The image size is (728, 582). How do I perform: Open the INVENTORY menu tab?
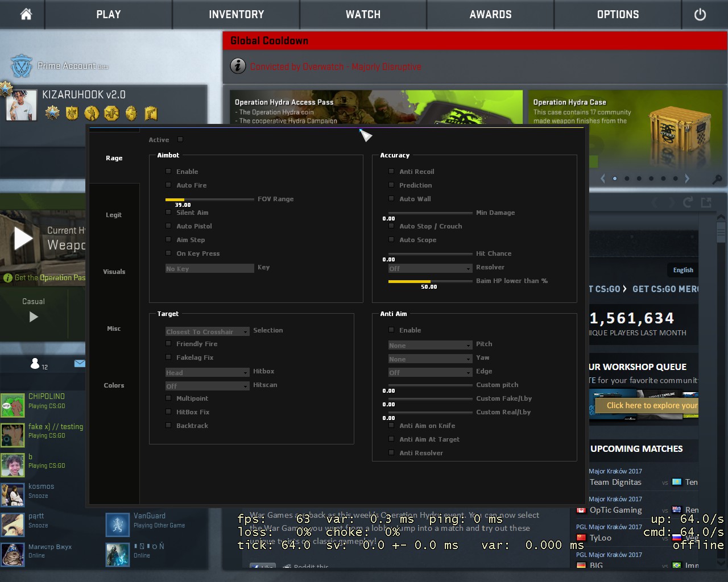[236, 15]
